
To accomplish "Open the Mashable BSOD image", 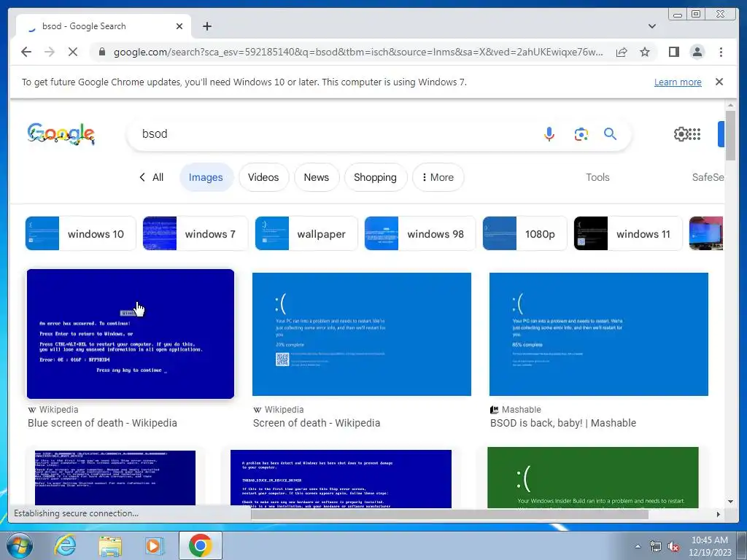I will 598,334.
